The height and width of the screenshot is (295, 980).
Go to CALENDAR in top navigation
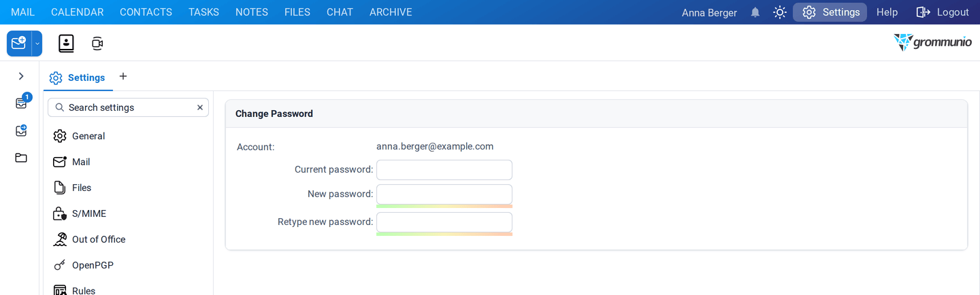78,12
